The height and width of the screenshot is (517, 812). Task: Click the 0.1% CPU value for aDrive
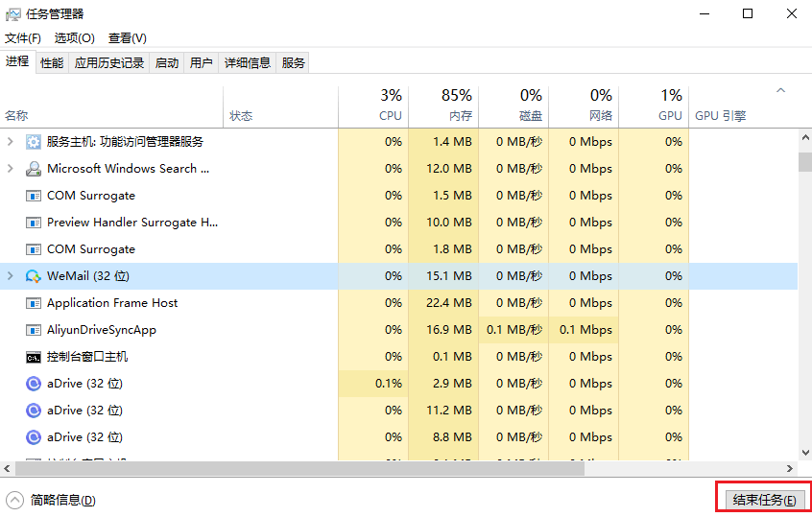click(x=389, y=384)
